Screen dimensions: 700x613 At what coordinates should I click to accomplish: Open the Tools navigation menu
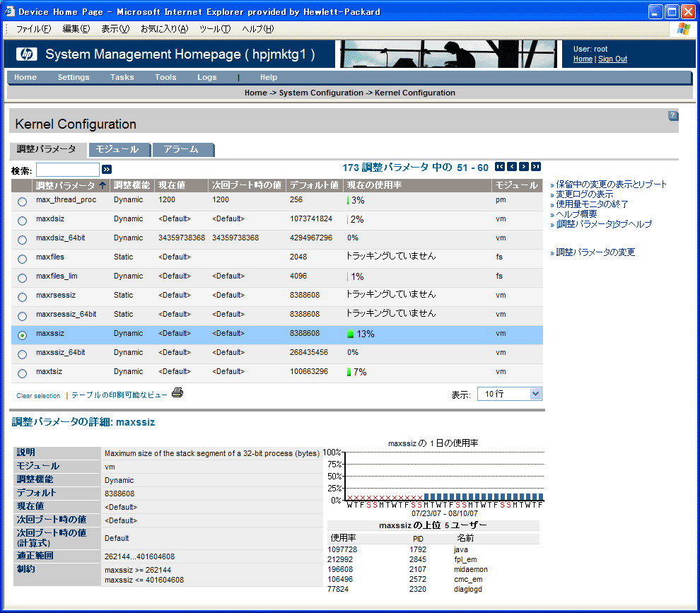click(165, 77)
